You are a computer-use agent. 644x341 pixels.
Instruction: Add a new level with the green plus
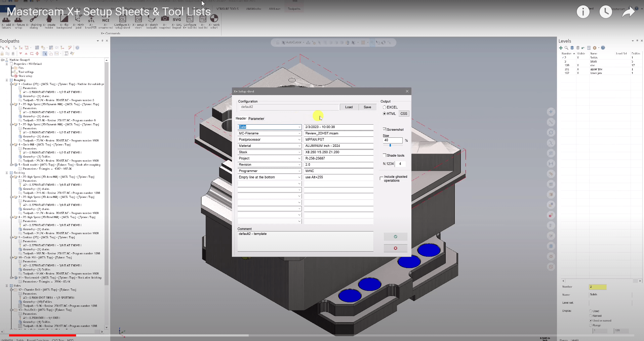pyautogui.click(x=561, y=48)
